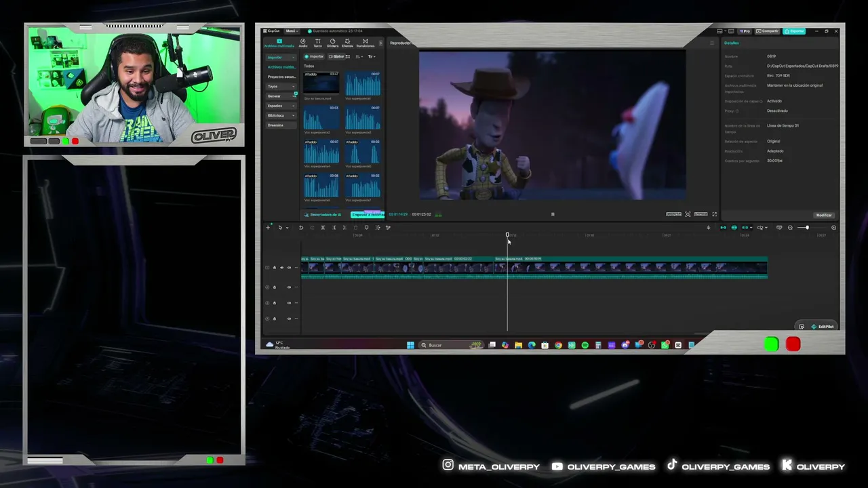Click the microphone record voiceover icon
The width and height of the screenshot is (868, 488).
pyautogui.click(x=709, y=228)
